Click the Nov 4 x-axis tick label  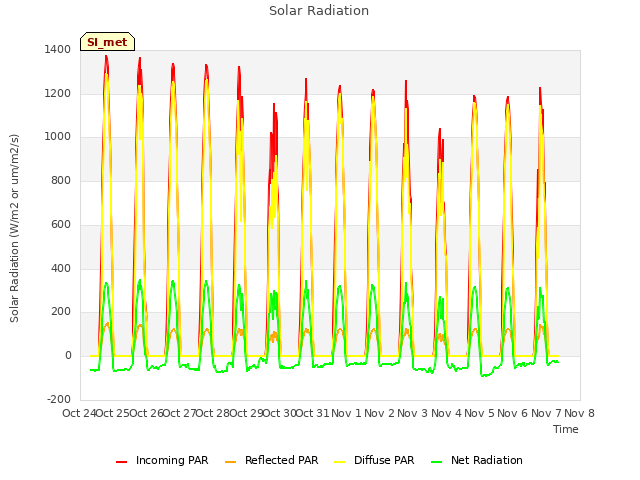tap(446, 413)
